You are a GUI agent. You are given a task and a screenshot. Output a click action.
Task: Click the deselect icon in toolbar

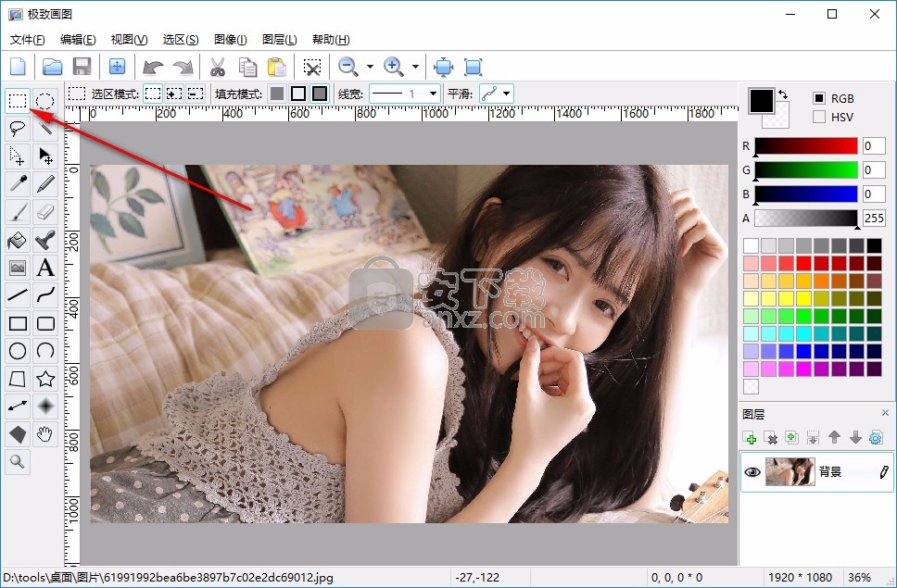point(311,67)
